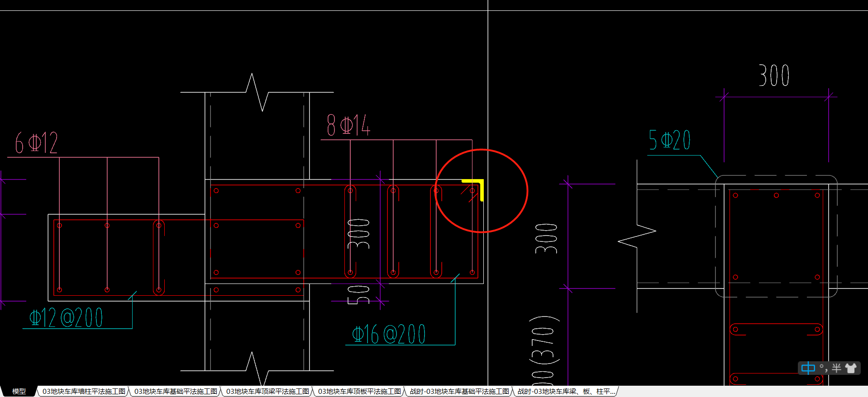Viewport: 868px width, 397px height.
Task: Select the Φ16@200 stirrup annotation text
Action: (389, 335)
